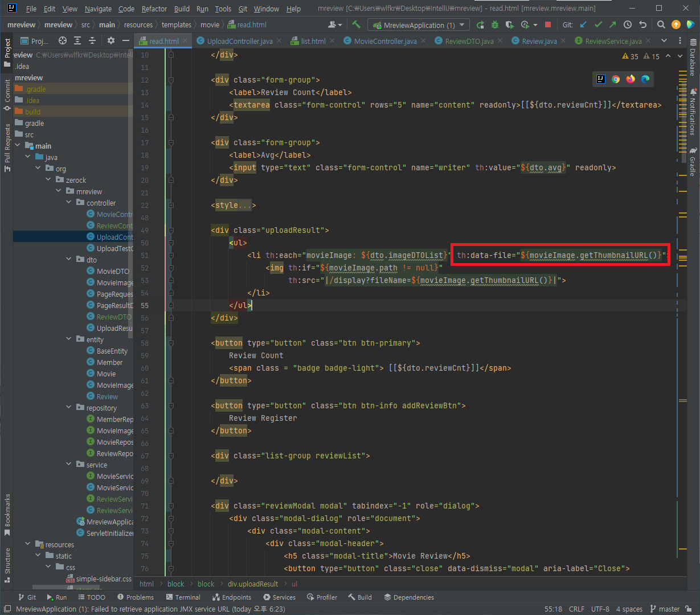Update project using the blue Git arrow
This screenshot has width=700, height=615.
[583, 25]
